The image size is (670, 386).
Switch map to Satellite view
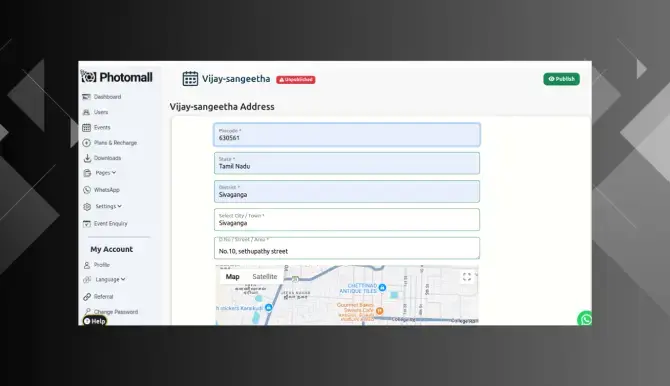[x=264, y=277]
